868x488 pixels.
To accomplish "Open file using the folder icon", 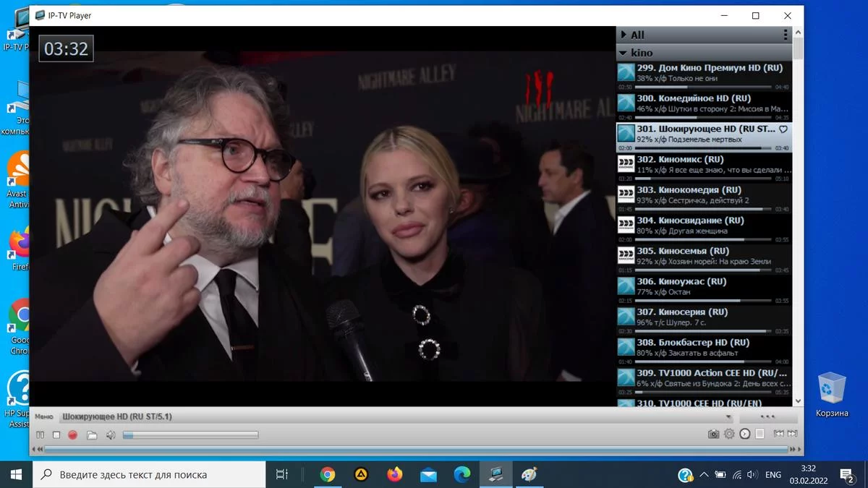I will [x=91, y=435].
